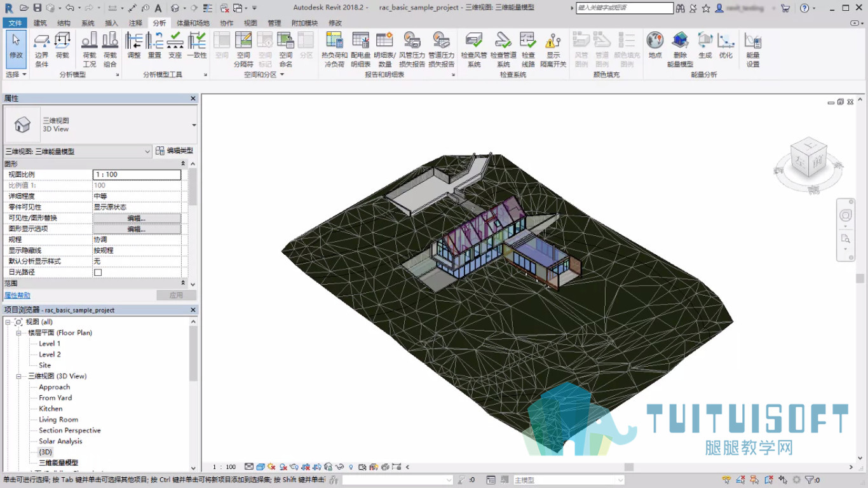Expand the 空间和分区 panel dropdown
This screenshot has height=488, width=868.
point(264,74)
